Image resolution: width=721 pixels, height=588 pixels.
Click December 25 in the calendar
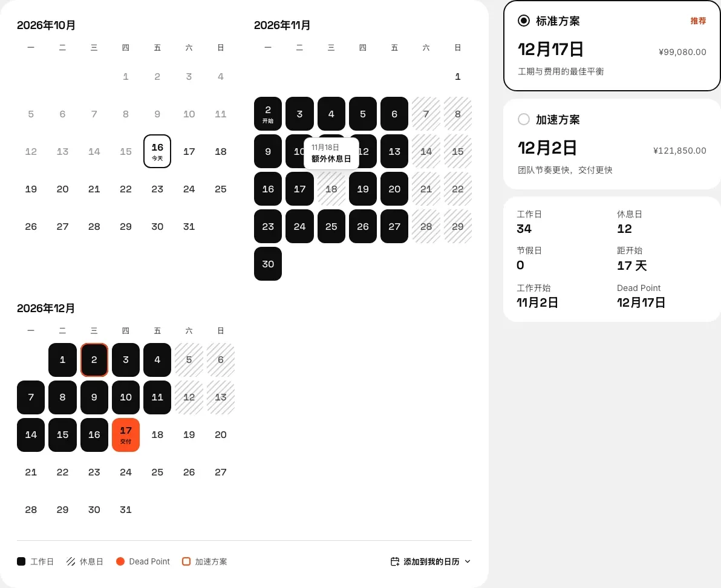point(157,472)
